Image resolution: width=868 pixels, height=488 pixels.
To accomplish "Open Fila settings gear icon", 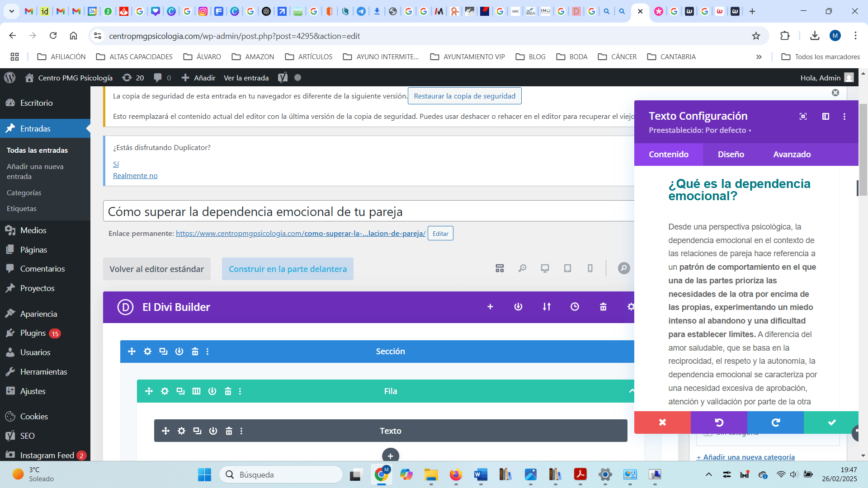I will (x=165, y=391).
